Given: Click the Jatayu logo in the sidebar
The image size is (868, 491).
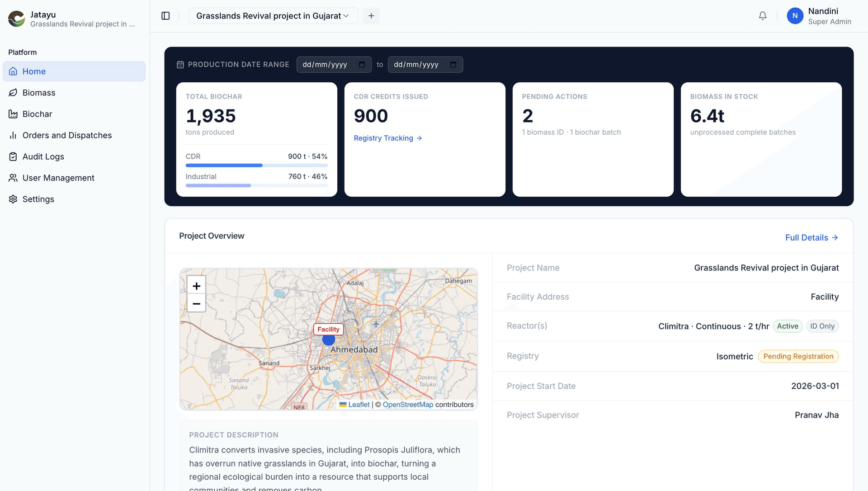Looking at the screenshot, I should pyautogui.click(x=16, y=19).
